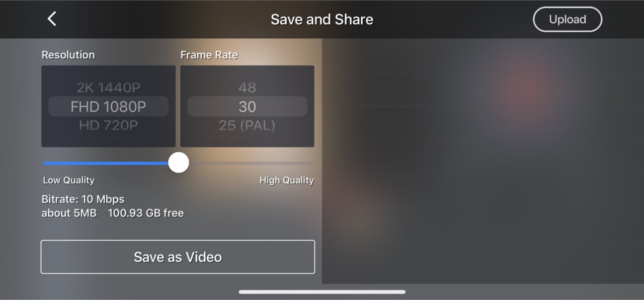Screen dimensions: 644x300
Task: Tap the Bitrate 10 Mbps text
Action: (83, 199)
